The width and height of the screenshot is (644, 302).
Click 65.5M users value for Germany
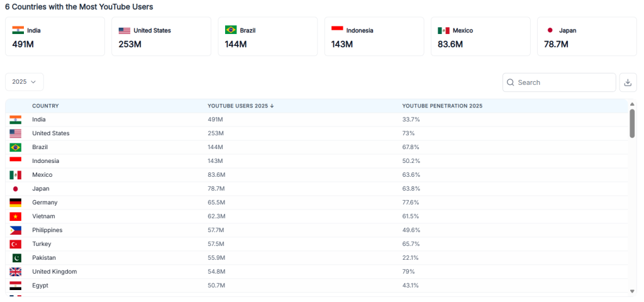point(216,203)
